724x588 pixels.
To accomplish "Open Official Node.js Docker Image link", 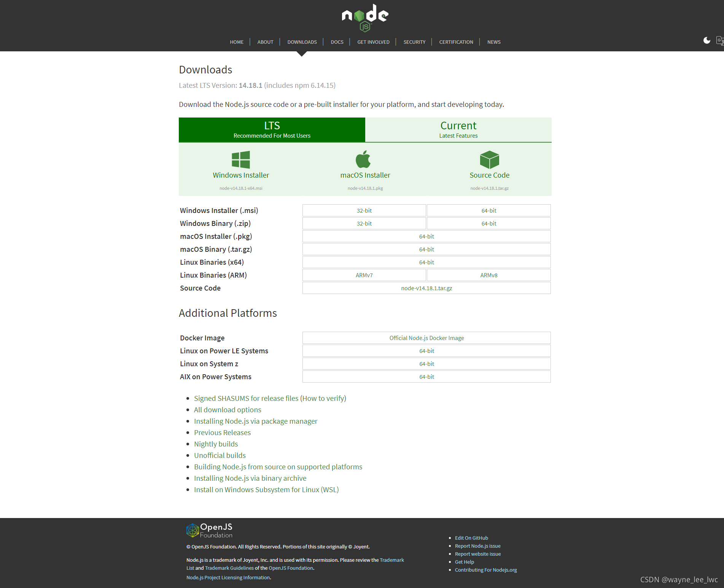I will click(x=426, y=338).
